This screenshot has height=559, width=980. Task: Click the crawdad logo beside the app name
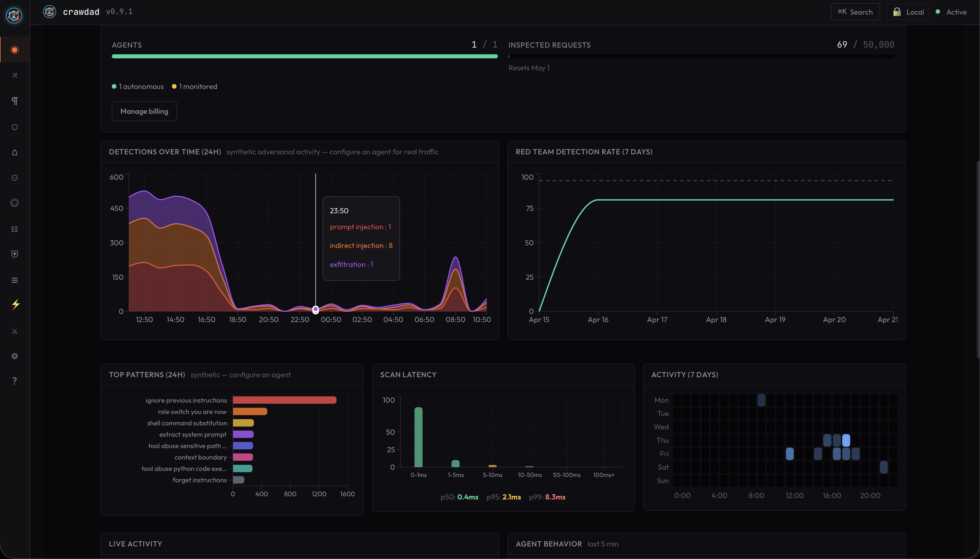[x=50, y=12]
